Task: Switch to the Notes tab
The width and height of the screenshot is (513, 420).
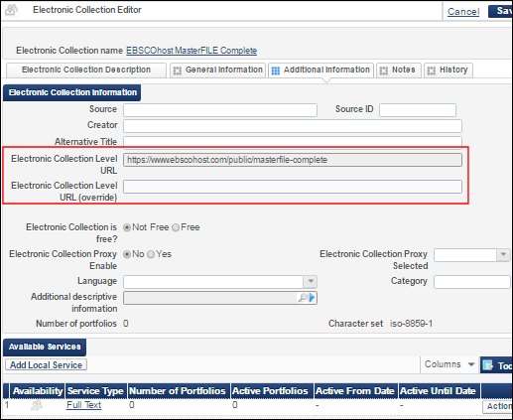Action: [399, 70]
